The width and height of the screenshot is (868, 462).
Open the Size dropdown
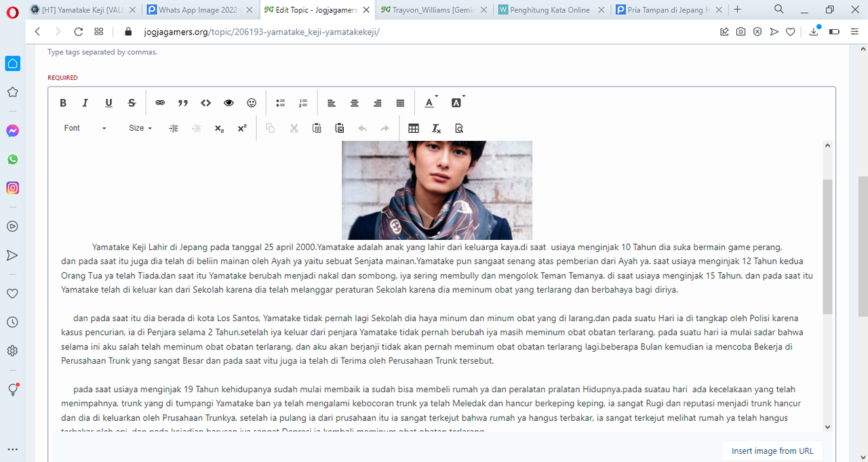140,128
